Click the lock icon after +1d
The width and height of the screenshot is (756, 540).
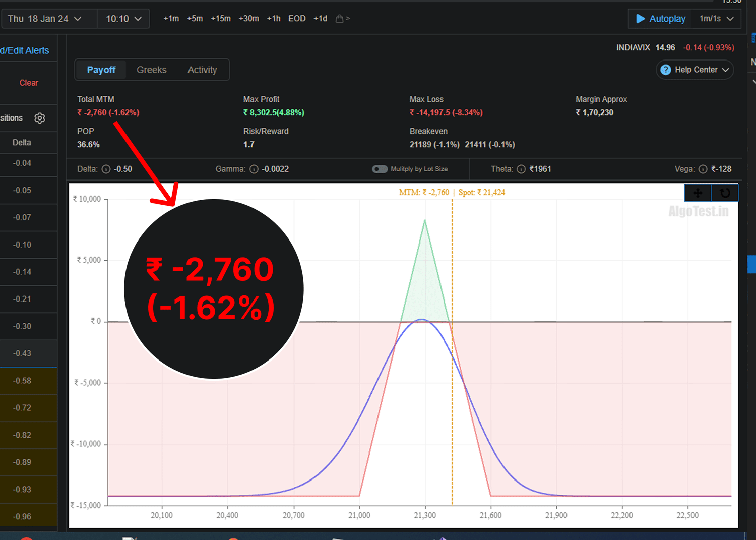point(340,19)
